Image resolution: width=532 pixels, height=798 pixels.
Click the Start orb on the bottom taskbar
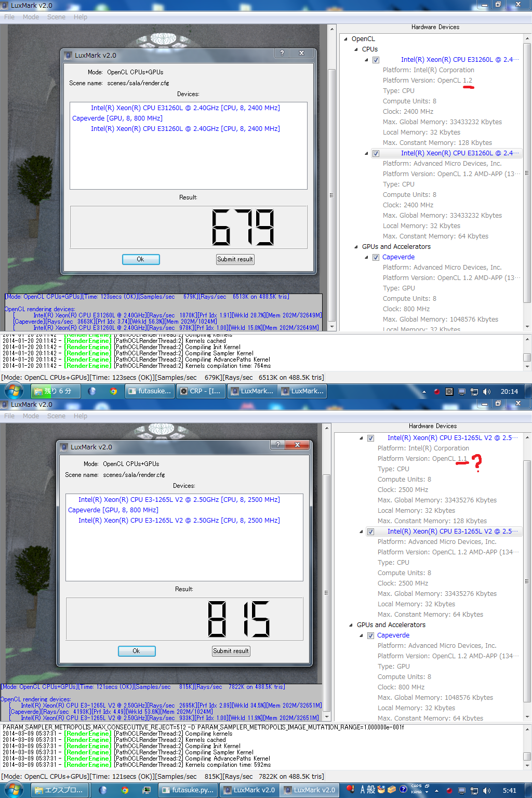pyautogui.click(x=14, y=790)
